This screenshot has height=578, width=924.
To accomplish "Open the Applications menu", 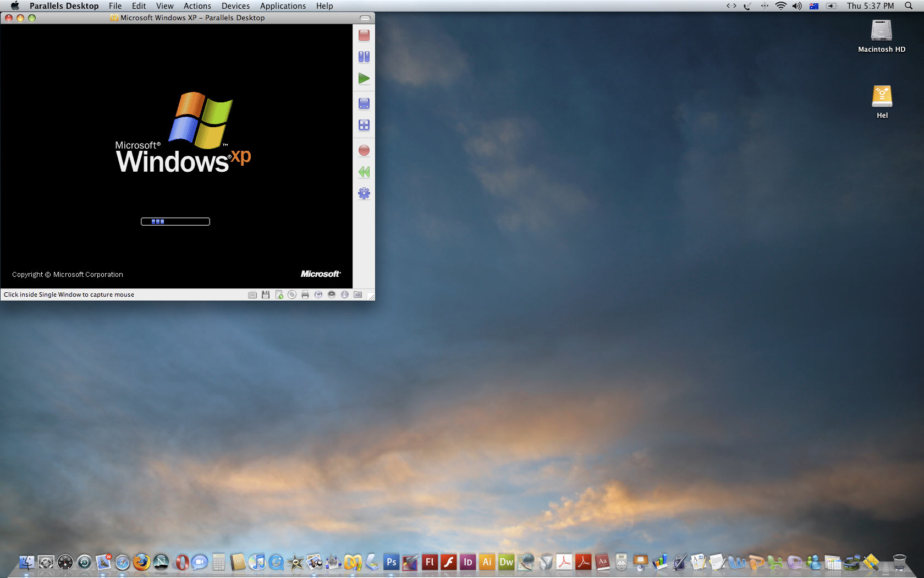I will (x=283, y=6).
